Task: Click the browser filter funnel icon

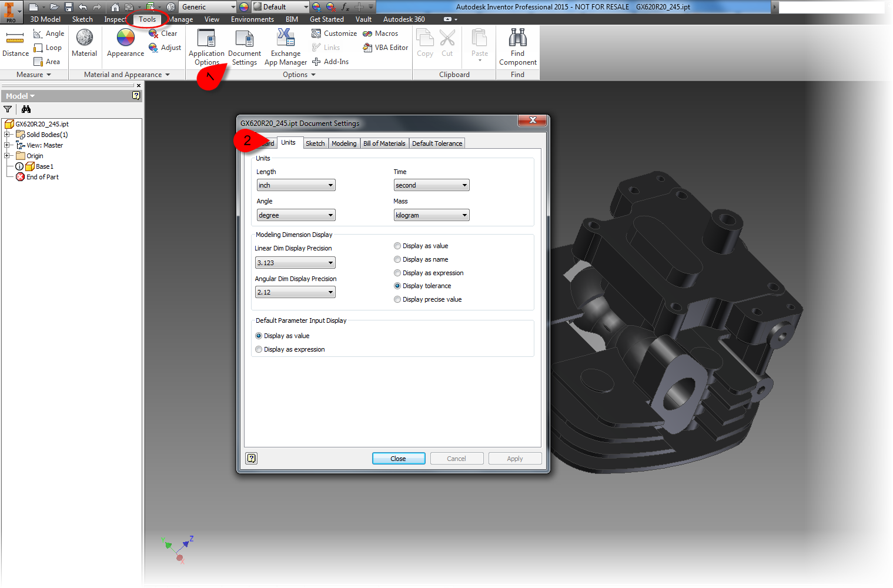Action: (8, 109)
